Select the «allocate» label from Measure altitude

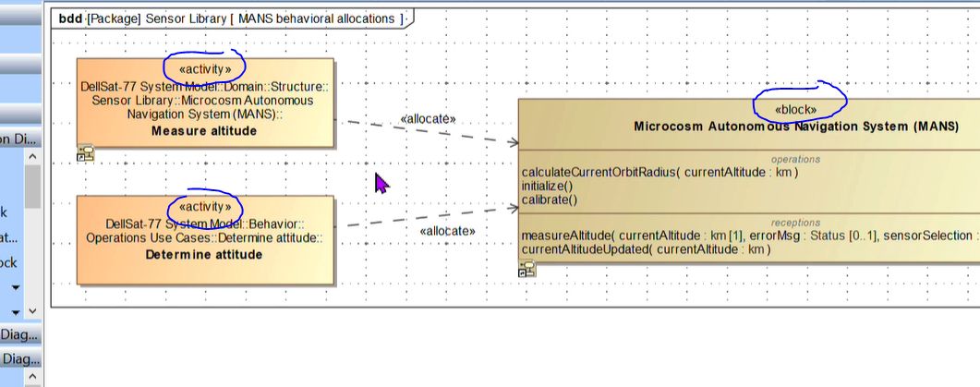pyautogui.click(x=429, y=119)
